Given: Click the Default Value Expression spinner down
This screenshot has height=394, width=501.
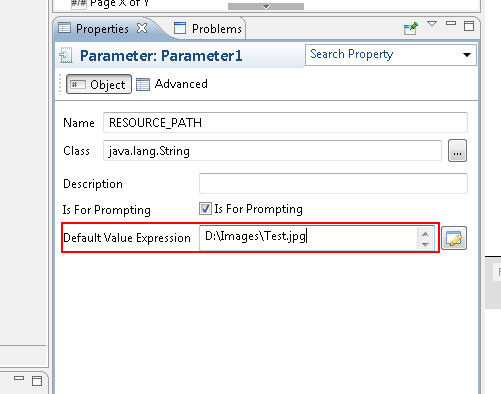Looking at the screenshot, I should pos(425,244).
